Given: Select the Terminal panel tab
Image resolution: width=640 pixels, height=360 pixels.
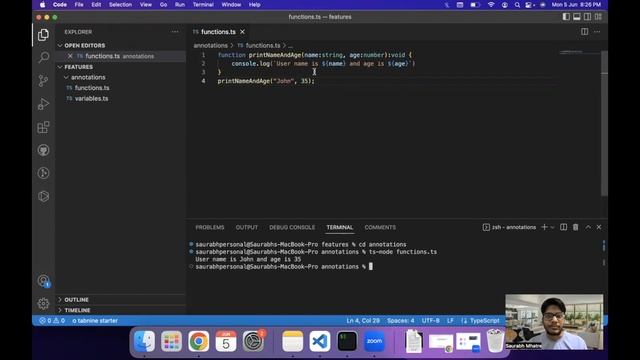Looking at the screenshot, I should [340, 227].
